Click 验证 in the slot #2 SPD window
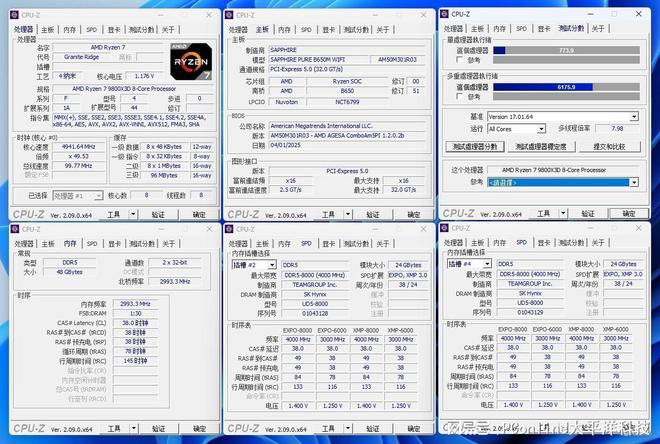 [373, 428]
